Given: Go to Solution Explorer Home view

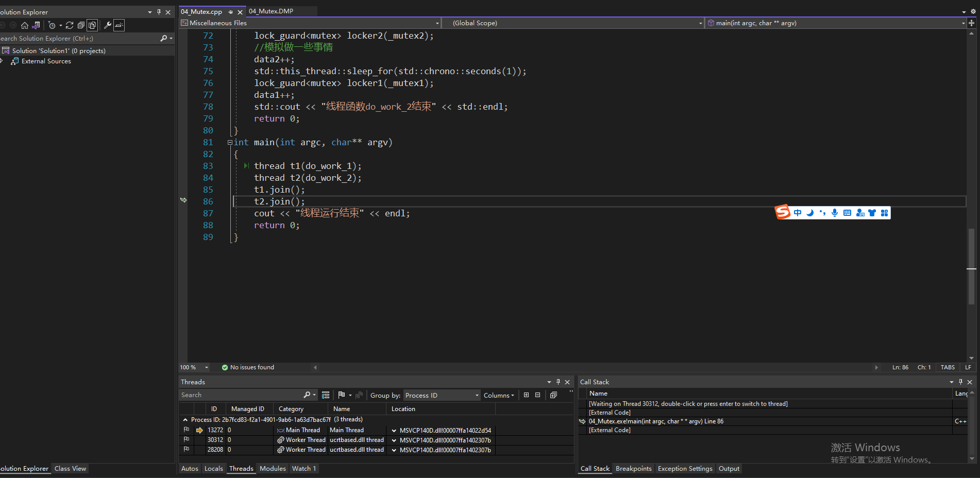Looking at the screenshot, I should [24, 25].
